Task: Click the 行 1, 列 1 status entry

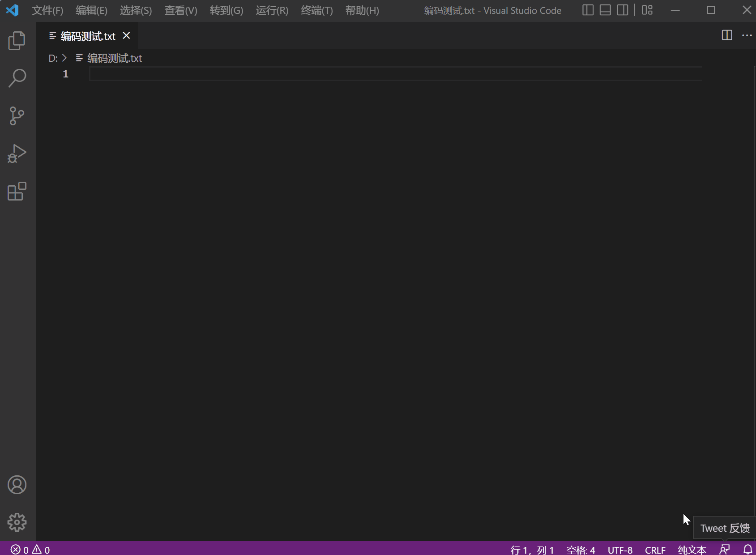Action: 532,550
